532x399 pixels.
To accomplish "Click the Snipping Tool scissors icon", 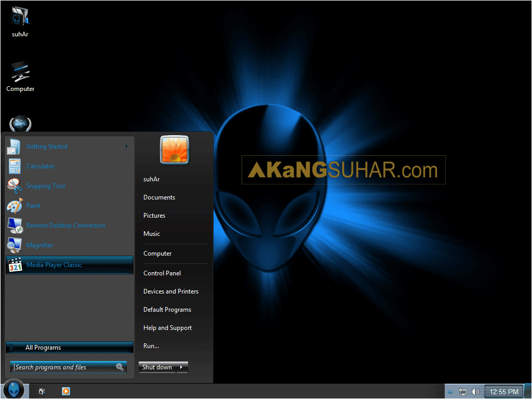I will tap(14, 186).
